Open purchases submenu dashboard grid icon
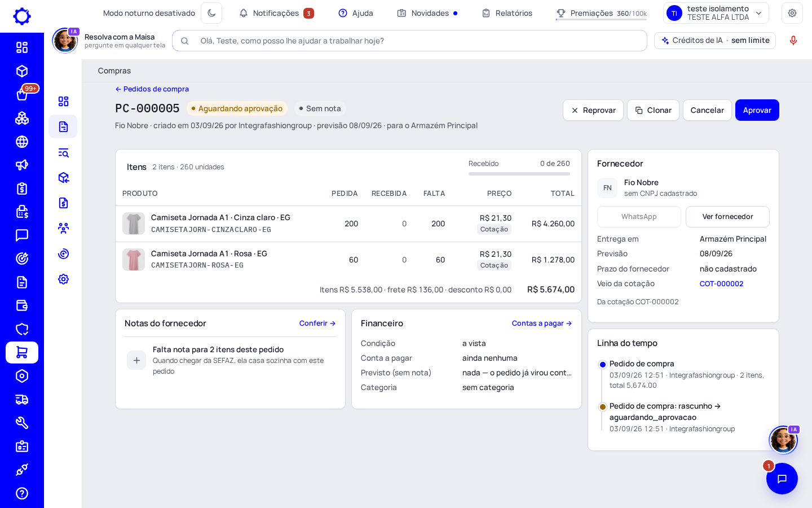The image size is (812, 508). coord(63,101)
